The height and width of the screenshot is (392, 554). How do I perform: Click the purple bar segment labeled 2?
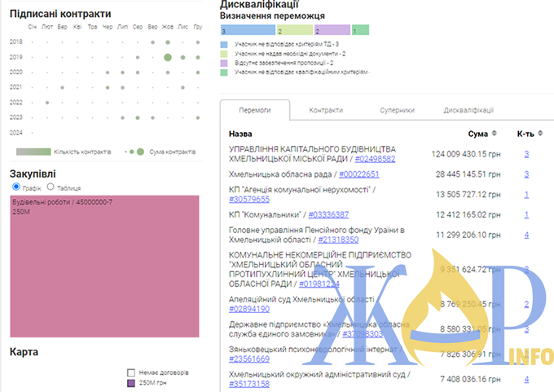(332, 29)
